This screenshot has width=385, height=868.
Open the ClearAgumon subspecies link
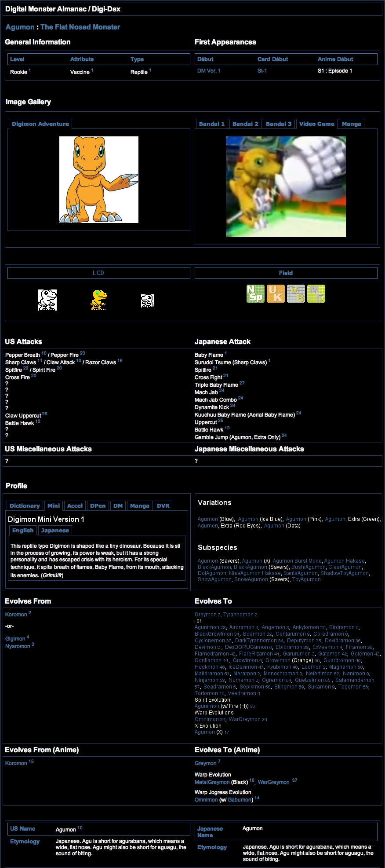(345, 567)
